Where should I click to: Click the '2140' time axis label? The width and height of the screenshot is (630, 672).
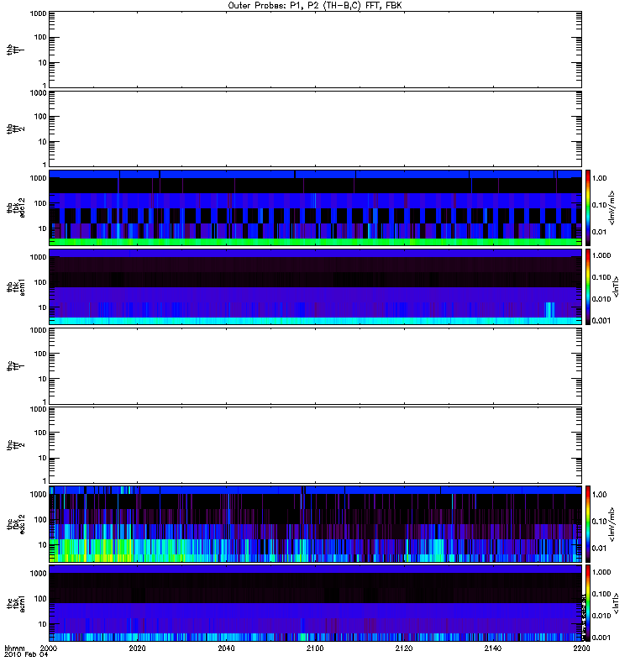(493, 648)
